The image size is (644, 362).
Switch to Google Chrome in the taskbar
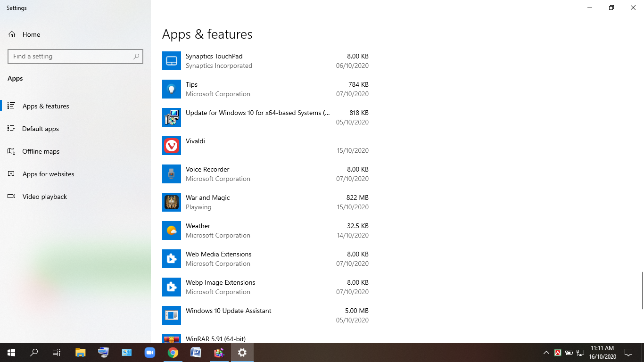(x=173, y=353)
